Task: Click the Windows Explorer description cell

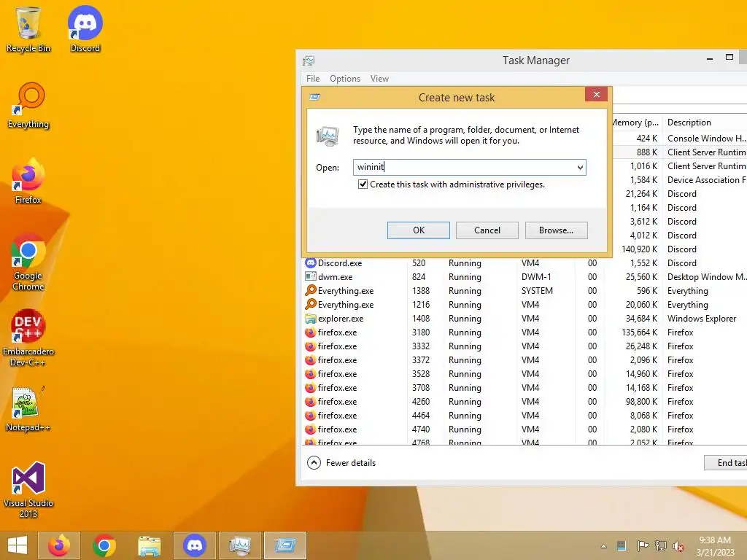Action: coord(702,318)
